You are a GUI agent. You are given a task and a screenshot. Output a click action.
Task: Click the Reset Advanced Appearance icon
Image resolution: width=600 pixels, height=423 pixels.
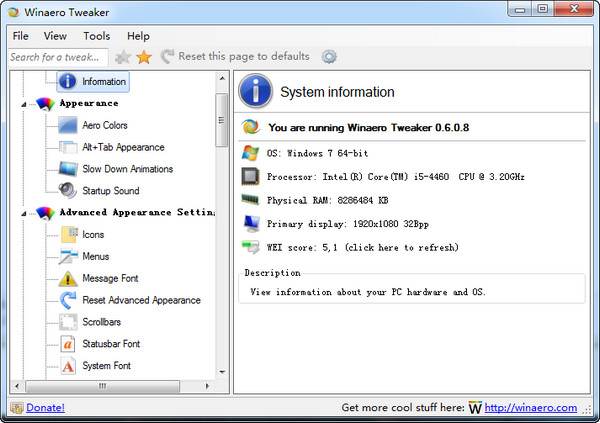coord(67,300)
